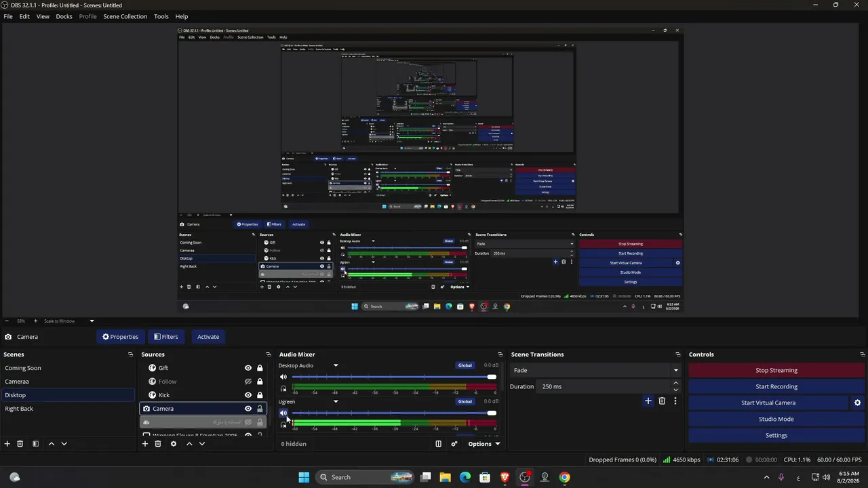Add a new scene with the plus icon

(x=7, y=444)
